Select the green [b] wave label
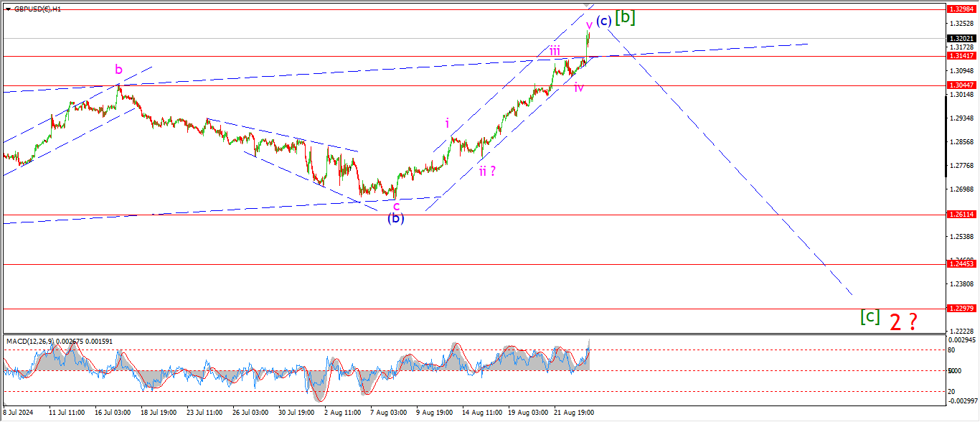The image size is (980, 422). pyautogui.click(x=625, y=17)
